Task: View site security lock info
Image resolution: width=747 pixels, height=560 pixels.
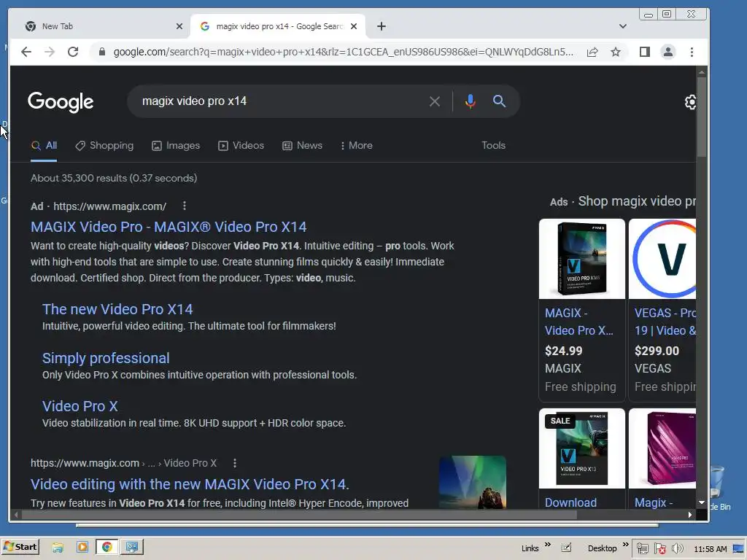Action: 101,52
